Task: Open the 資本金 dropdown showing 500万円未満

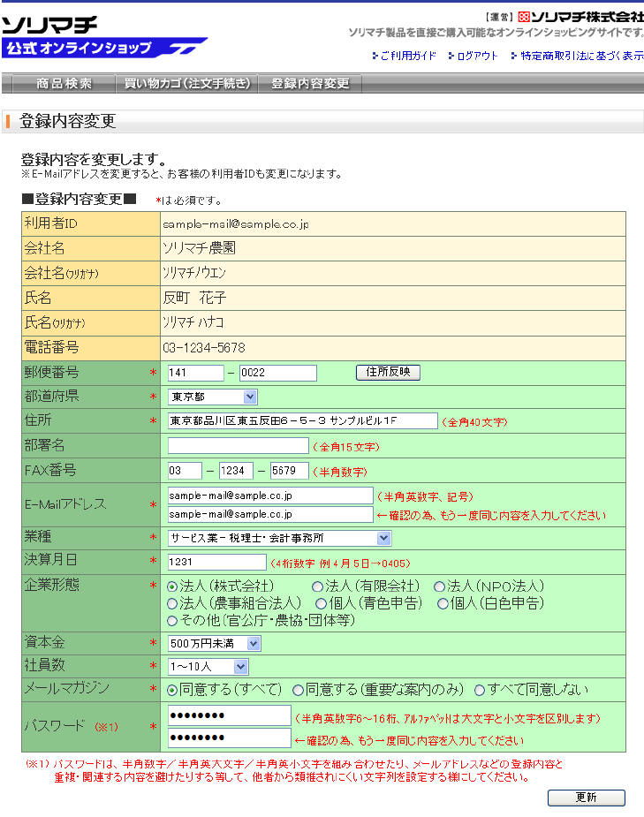Action: 214,644
